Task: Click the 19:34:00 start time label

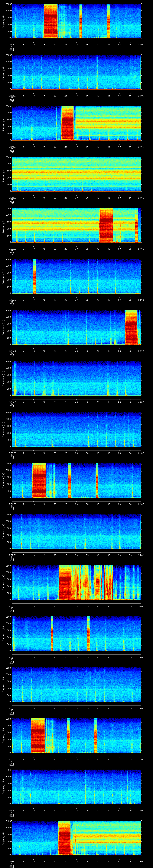Action: tap(12, 657)
